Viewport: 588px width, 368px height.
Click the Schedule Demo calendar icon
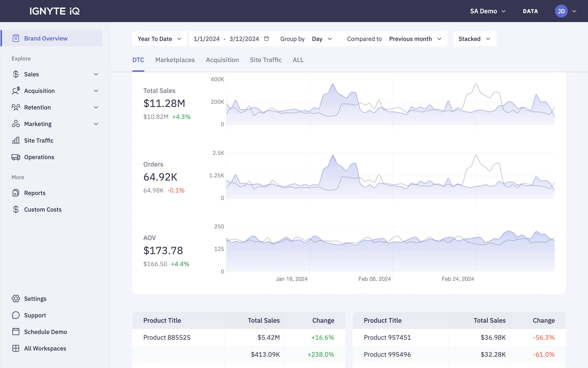point(16,331)
